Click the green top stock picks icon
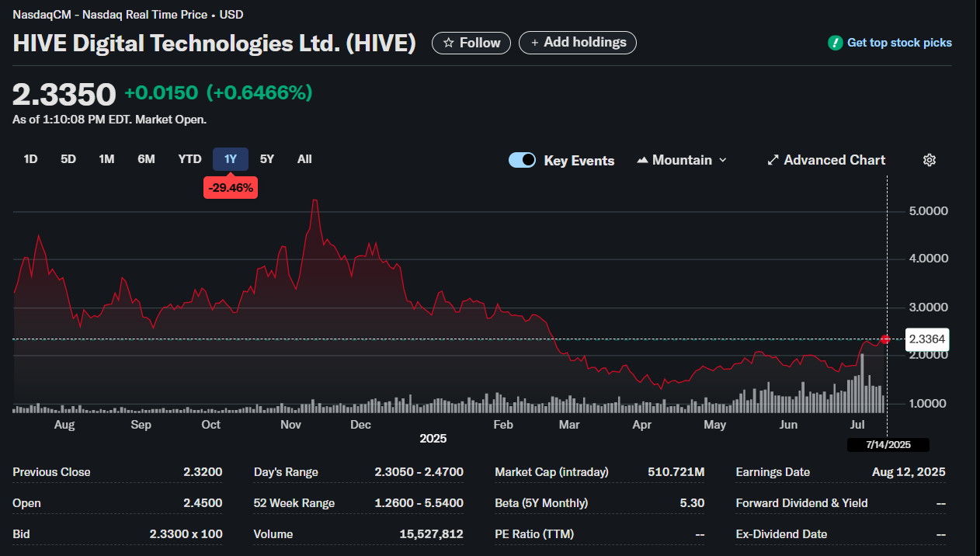 coord(835,43)
